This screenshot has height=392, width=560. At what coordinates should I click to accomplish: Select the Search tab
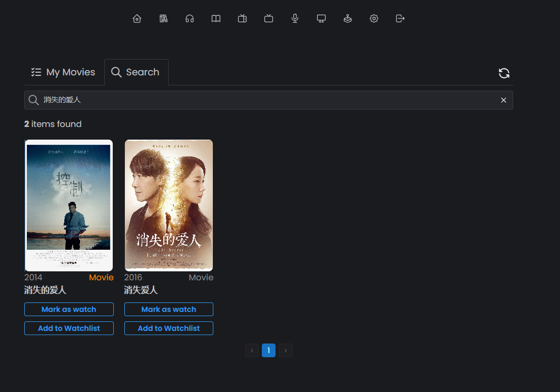pos(136,72)
